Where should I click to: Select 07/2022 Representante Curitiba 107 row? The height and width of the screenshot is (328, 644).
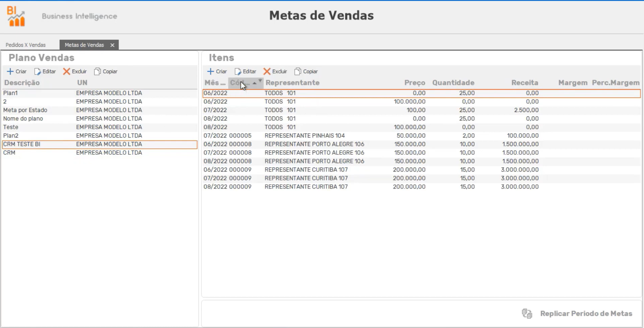point(421,178)
